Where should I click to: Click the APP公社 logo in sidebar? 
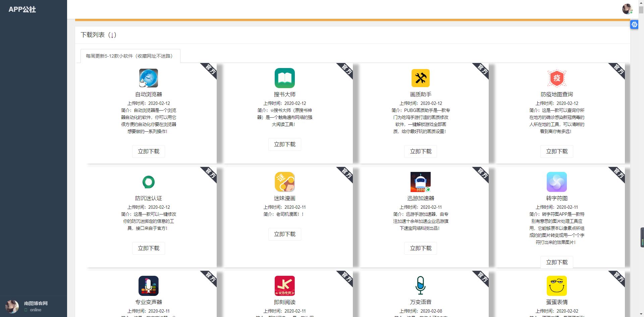tap(22, 9)
